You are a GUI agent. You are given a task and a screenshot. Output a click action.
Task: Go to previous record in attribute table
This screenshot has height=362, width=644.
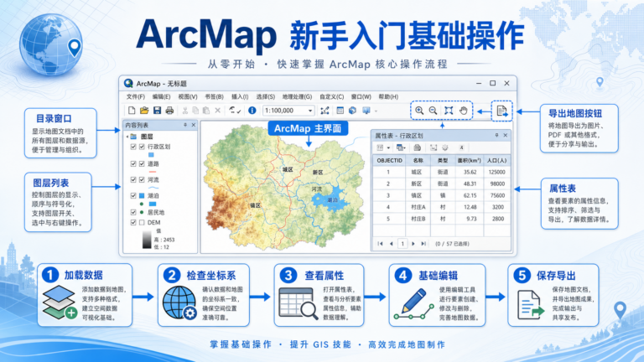click(391, 244)
